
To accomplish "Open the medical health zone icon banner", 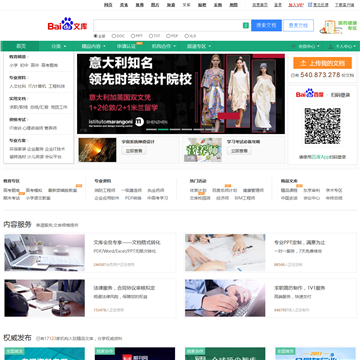I will pos(338,27).
